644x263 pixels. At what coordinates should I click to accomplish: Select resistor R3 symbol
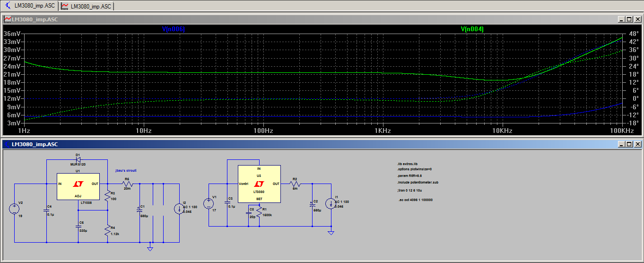[x=108, y=194]
